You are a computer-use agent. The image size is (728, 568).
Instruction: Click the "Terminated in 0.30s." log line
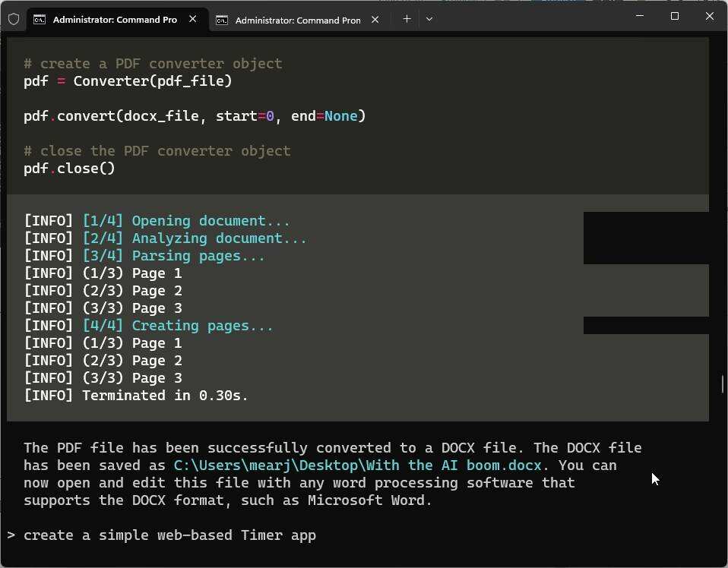[165, 396]
